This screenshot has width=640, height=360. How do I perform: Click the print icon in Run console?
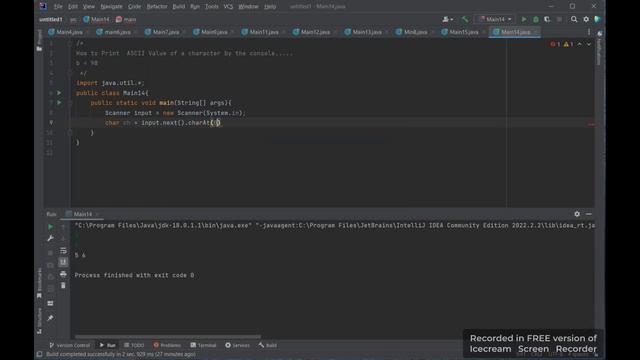tap(63, 274)
